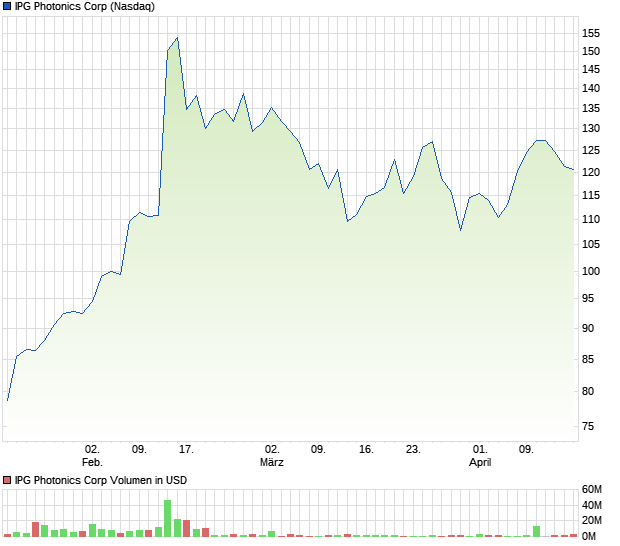Click the price peak near 154
Viewport: 620px width, 546px height.
tap(177, 38)
